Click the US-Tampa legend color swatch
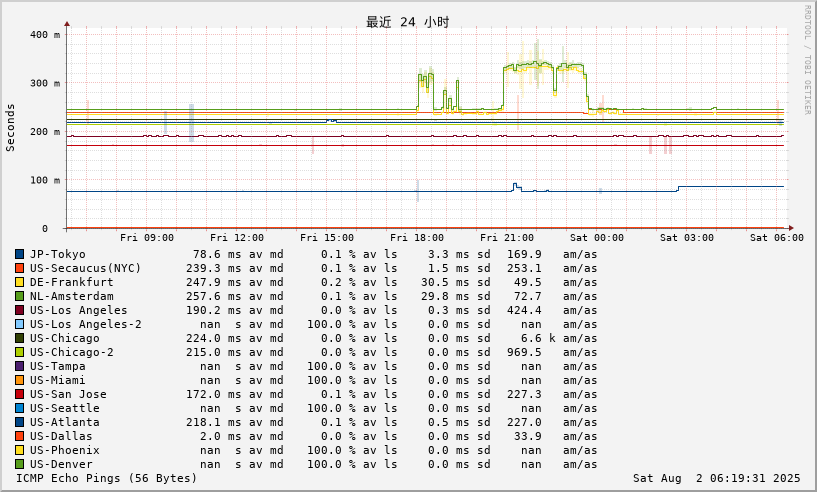 20,366
